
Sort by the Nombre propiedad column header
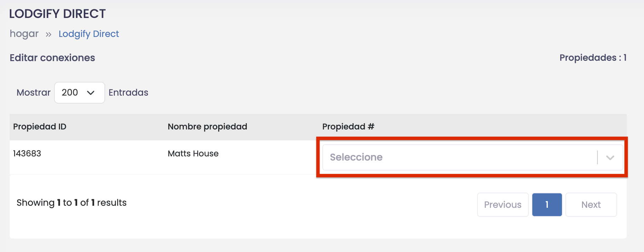point(207,126)
